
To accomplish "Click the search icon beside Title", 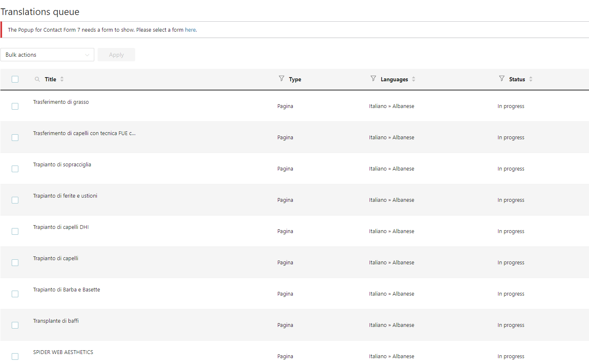I will [37, 79].
